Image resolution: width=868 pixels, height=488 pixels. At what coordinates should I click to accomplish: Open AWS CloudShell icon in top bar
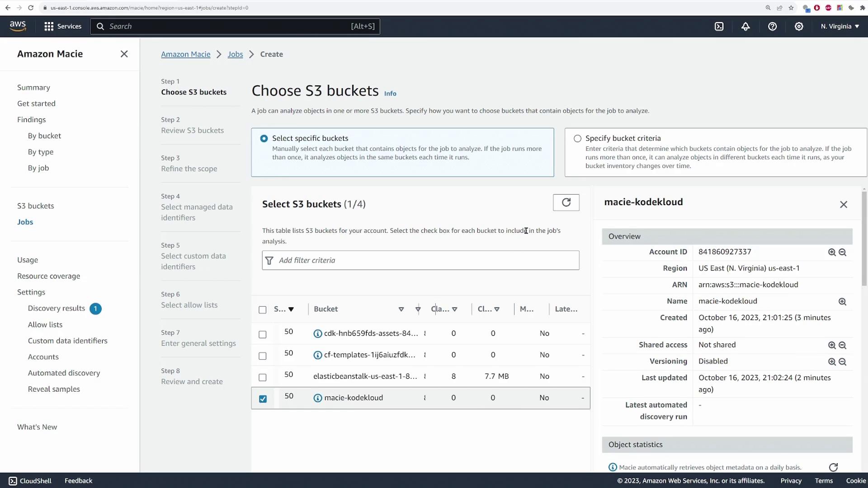tap(719, 27)
